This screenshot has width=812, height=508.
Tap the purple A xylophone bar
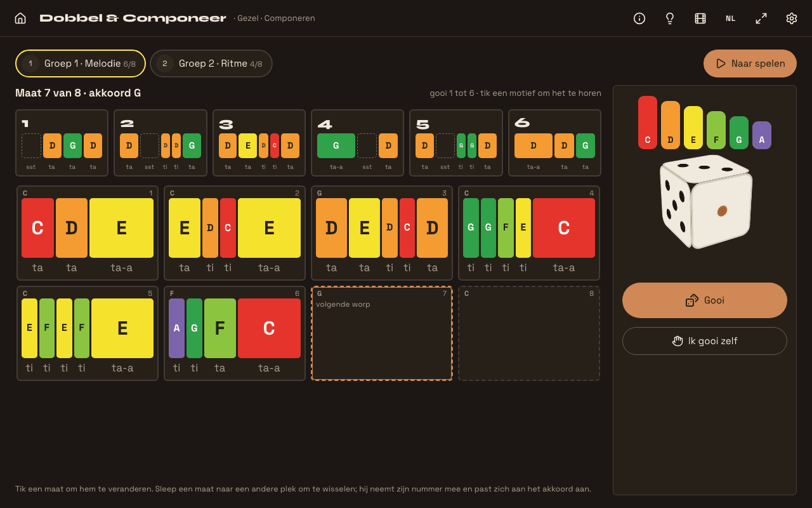pos(762,135)
